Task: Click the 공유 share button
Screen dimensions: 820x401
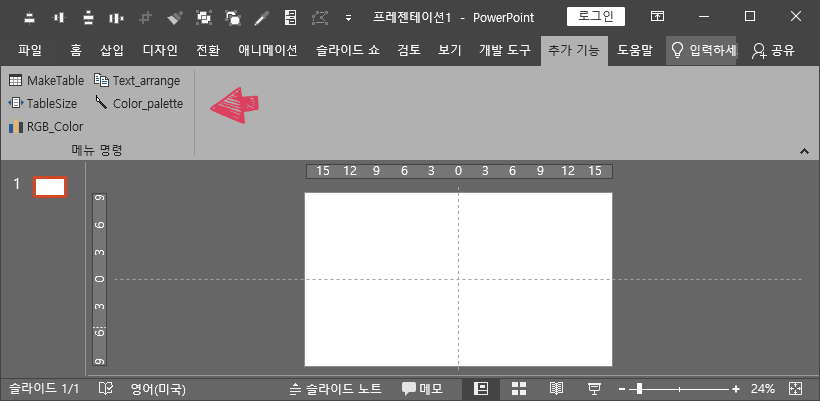Action: (x=773, y=50)
